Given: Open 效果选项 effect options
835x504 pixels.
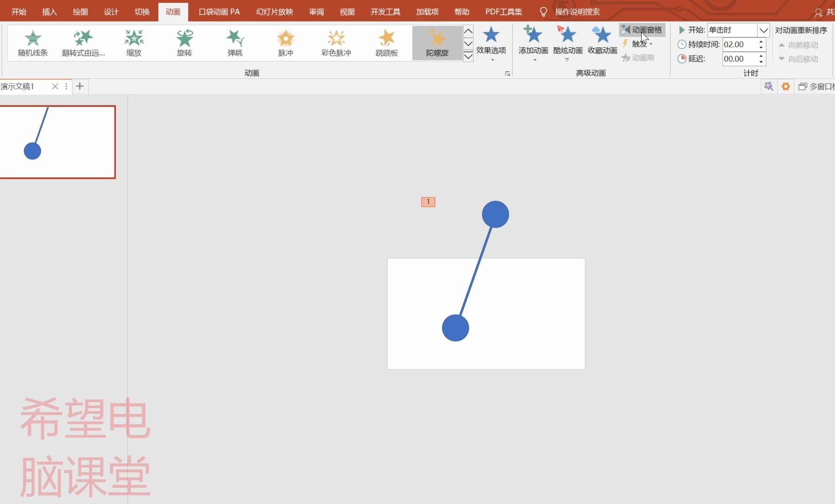Looking at the screenshot, I should pyautogui.click(x=491, y=43).
